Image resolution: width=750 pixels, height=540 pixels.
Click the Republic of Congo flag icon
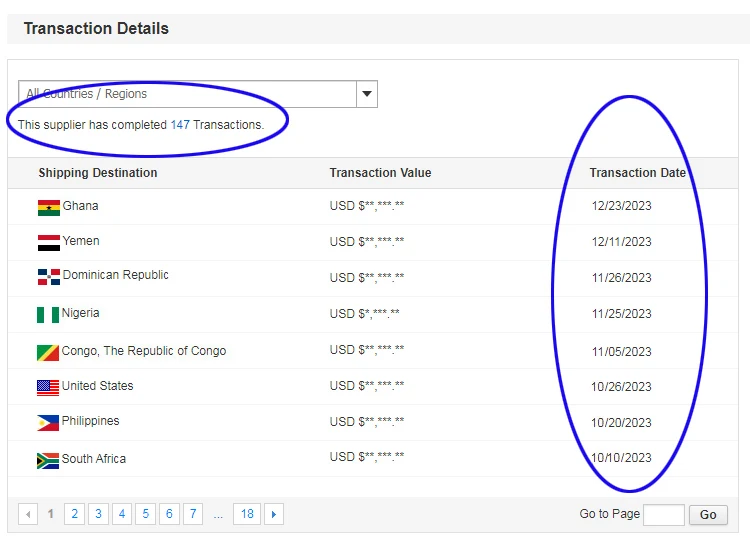[x=48, y=353]
